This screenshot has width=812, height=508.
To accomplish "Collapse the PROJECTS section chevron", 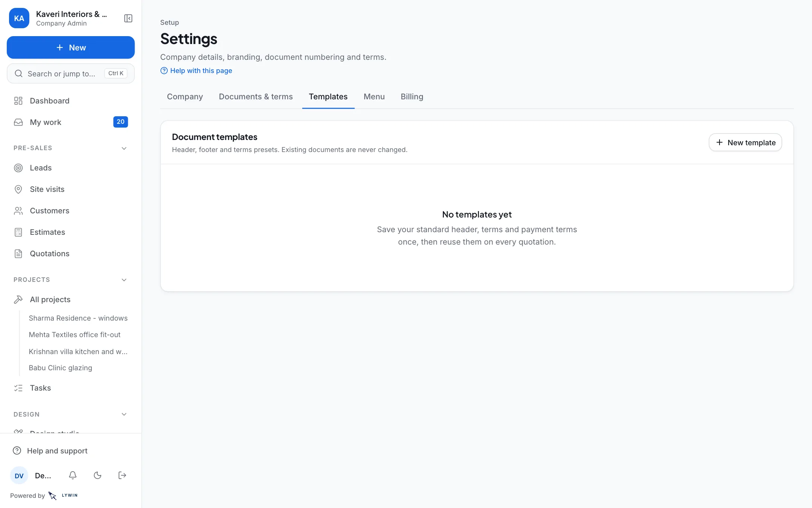I will click(124, 280).
